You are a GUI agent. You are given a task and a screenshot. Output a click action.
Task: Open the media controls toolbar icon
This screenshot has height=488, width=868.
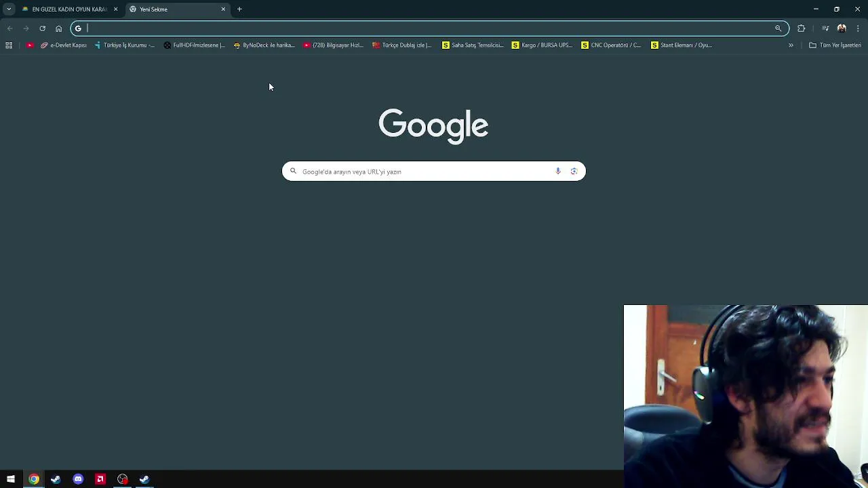click(x=825, y=28)
